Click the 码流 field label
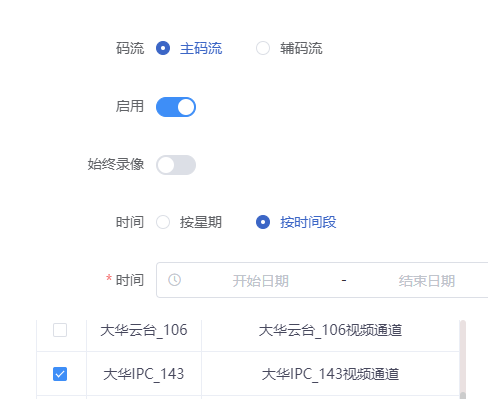 [x=130, y=48]
